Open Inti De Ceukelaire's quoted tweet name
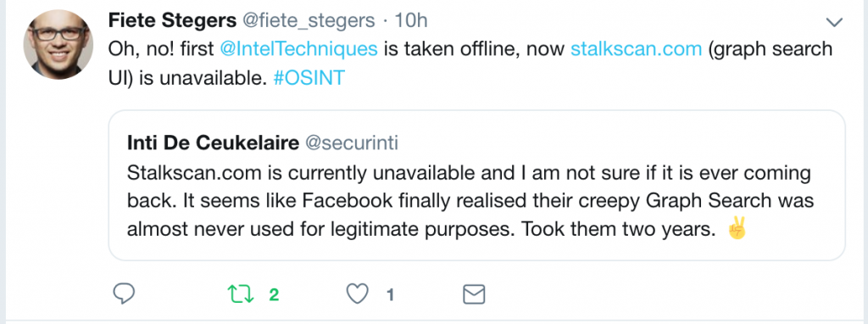The image size is (868, 324). (214, 142)
